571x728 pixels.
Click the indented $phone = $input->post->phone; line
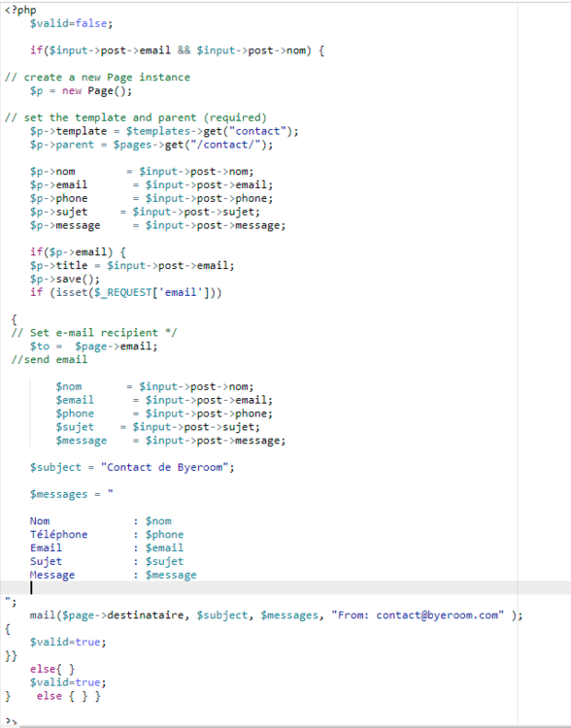pos(164,414)
